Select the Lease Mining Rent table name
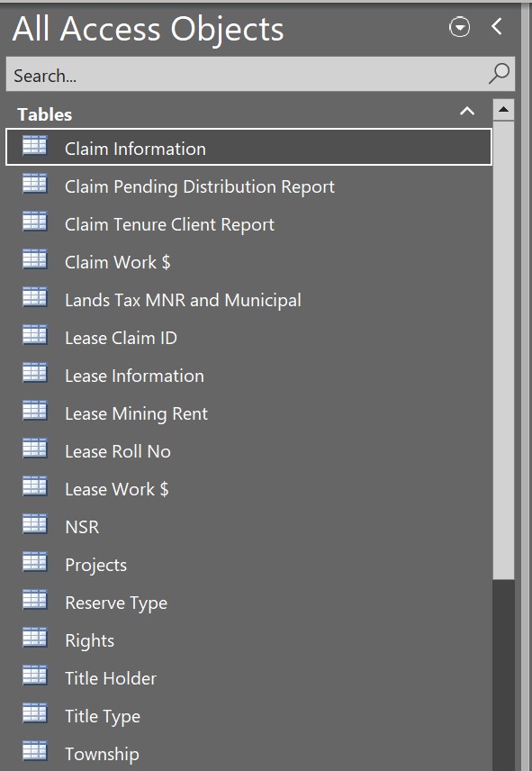 tap(136, 414)
